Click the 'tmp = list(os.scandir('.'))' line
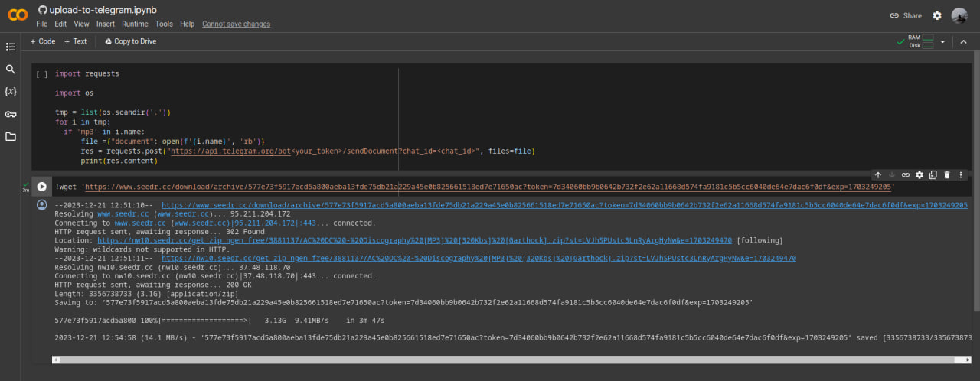 113,112
